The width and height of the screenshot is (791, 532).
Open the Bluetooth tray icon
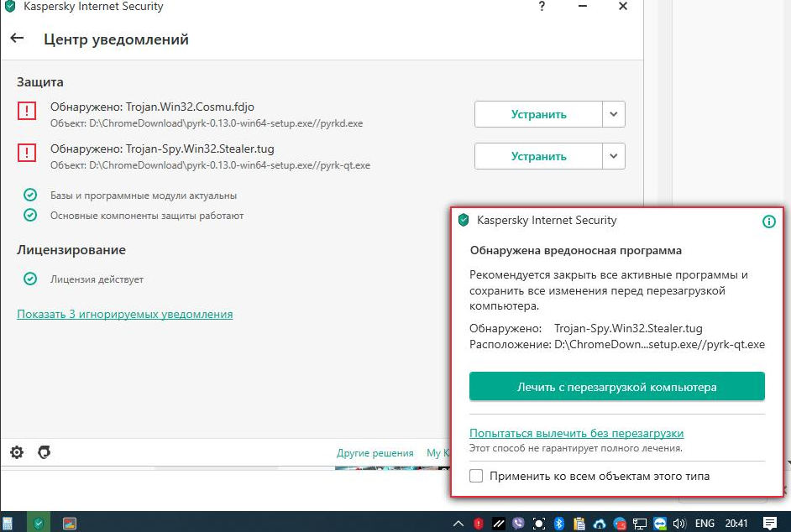click(x=559, y=524)
